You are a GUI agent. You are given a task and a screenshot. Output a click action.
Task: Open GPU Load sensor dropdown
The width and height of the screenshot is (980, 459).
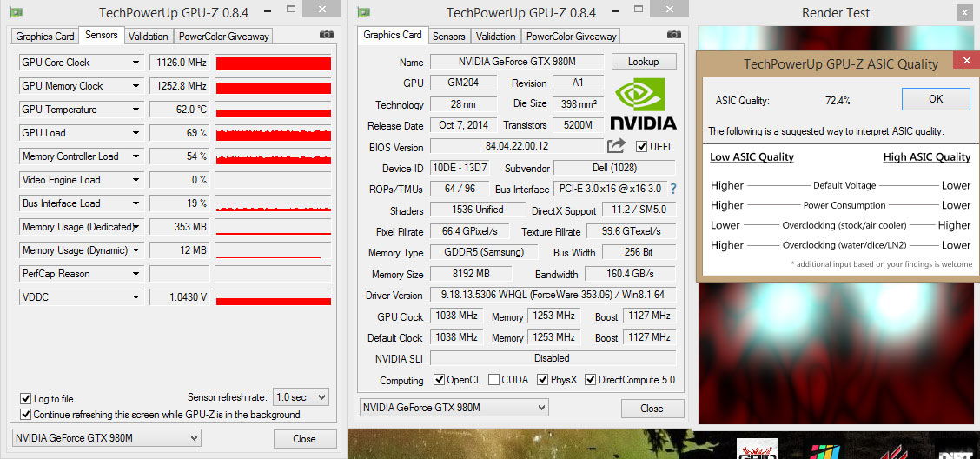(136, 133)
